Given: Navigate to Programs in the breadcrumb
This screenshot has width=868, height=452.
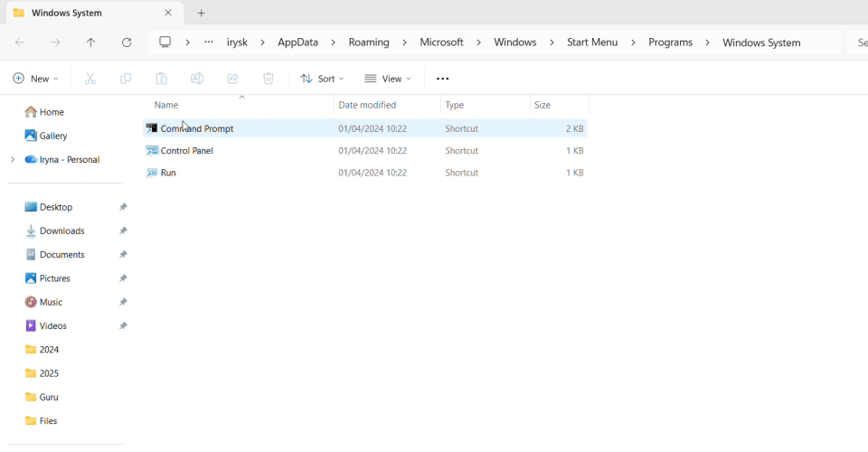Looking at the screenshot, I should (x=670, y=42).
